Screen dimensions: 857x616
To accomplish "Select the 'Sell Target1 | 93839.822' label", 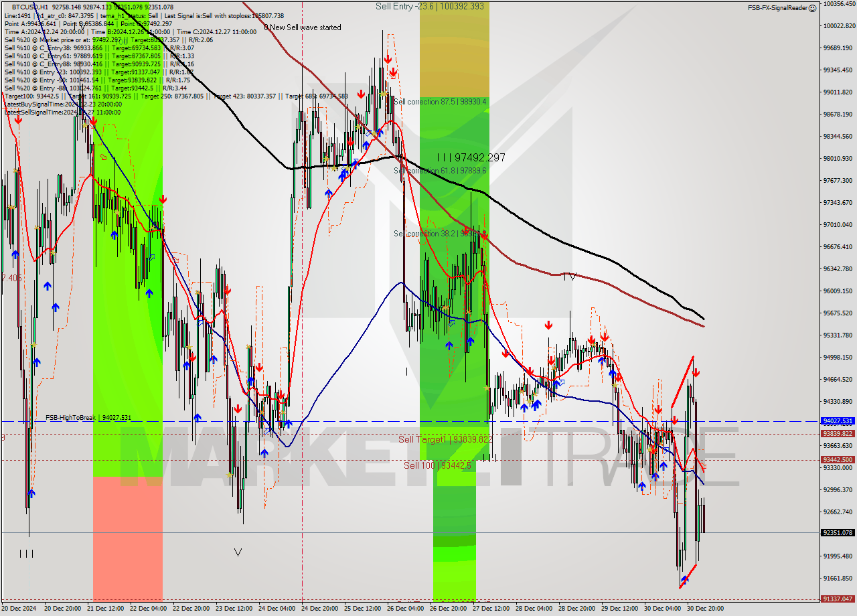I will tap(445, 439).
